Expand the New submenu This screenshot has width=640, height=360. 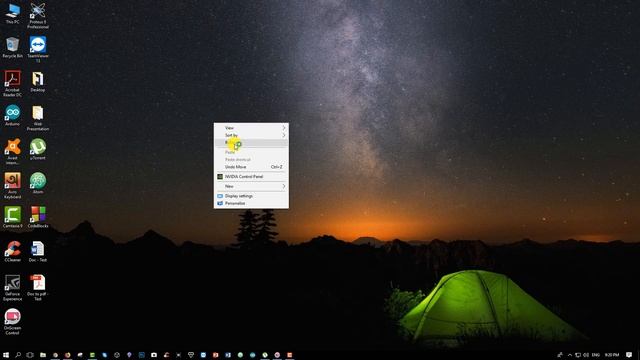click(251, 186)
